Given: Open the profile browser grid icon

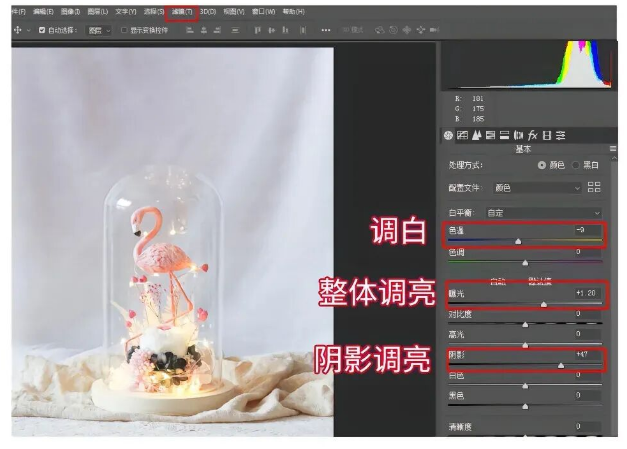Looking at the screenshot, I should point(594,187).
